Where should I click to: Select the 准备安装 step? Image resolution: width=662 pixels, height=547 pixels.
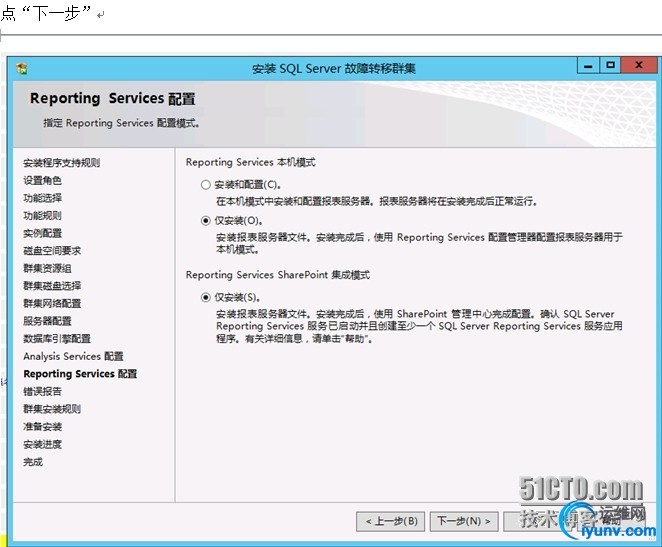coord(43,427)
